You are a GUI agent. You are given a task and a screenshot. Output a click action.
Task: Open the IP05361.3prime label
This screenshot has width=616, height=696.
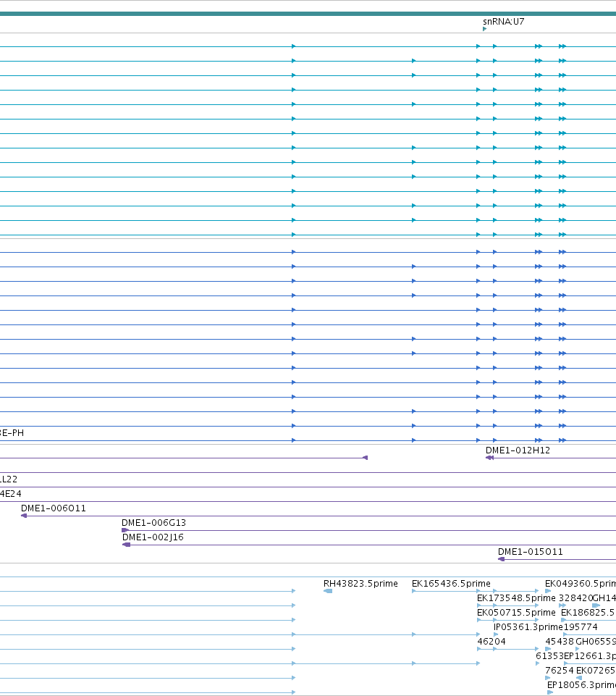click(528, 627)
